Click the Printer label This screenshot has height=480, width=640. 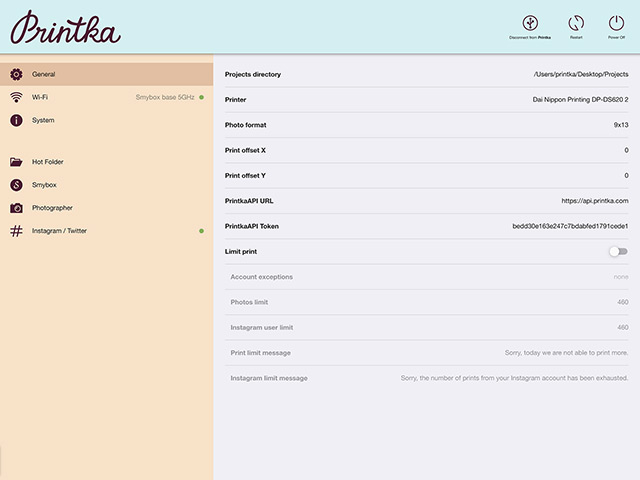point(236,100)
